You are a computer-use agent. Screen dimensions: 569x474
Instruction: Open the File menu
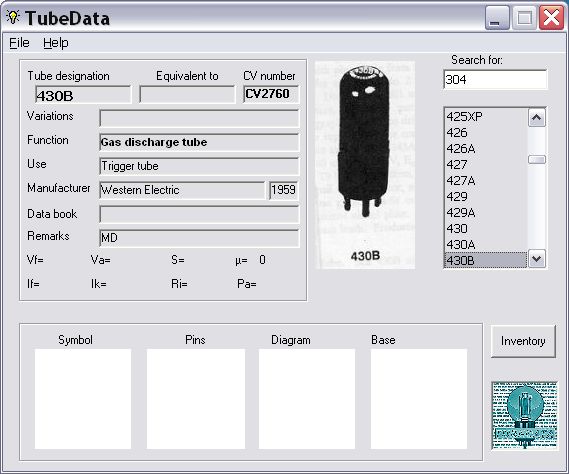tap(19, 43)
